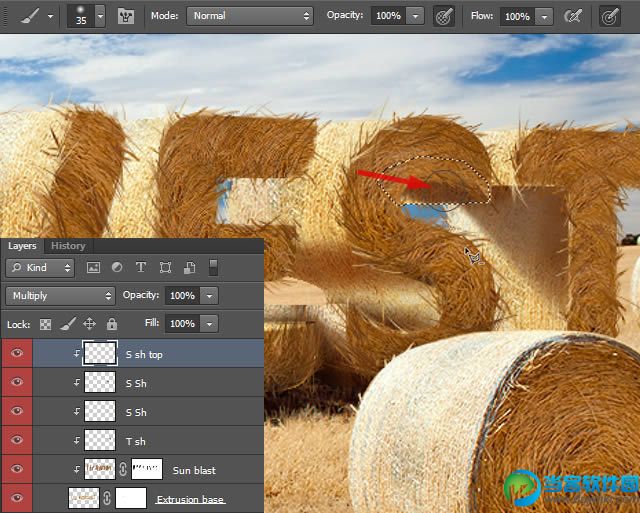This screenshot has height=513, width=640.
Task: Click the lock transparent pixels icon
Action: [45, 324]
